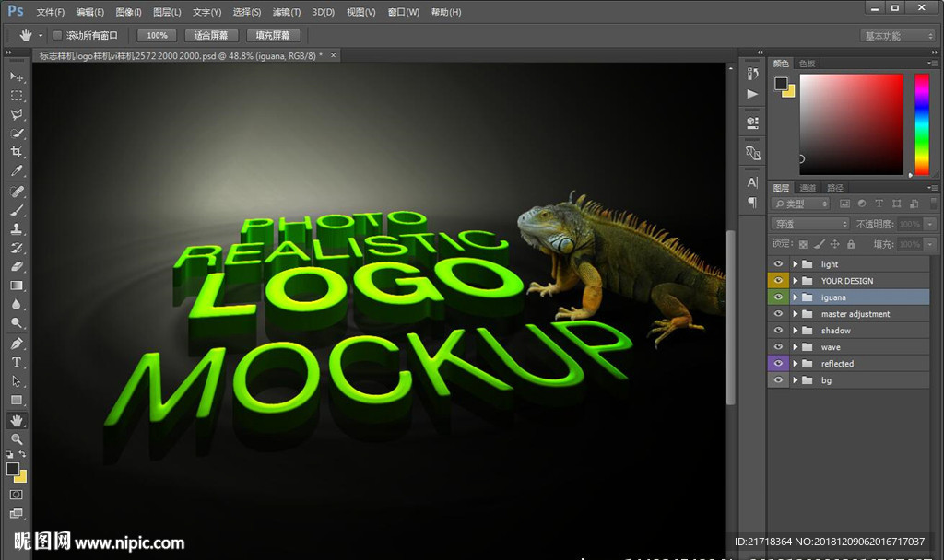Open the Character panel icon
944x560 pixels.
click(752, 182)
